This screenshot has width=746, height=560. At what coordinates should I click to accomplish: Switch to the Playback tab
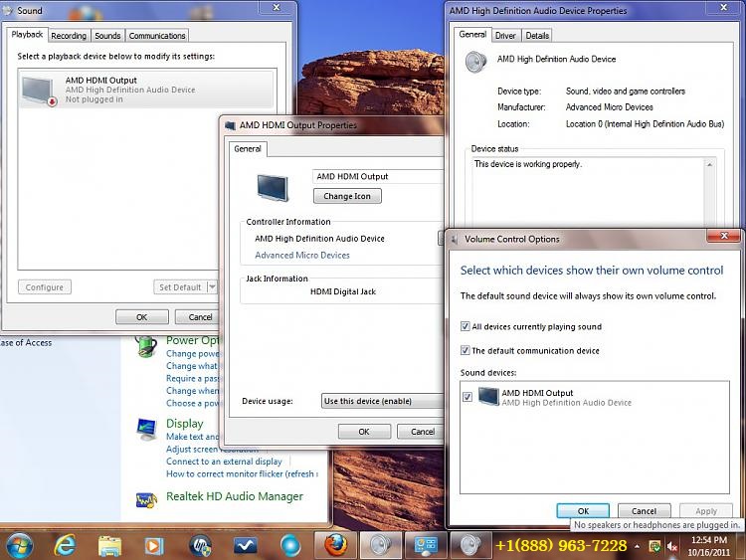27,34
